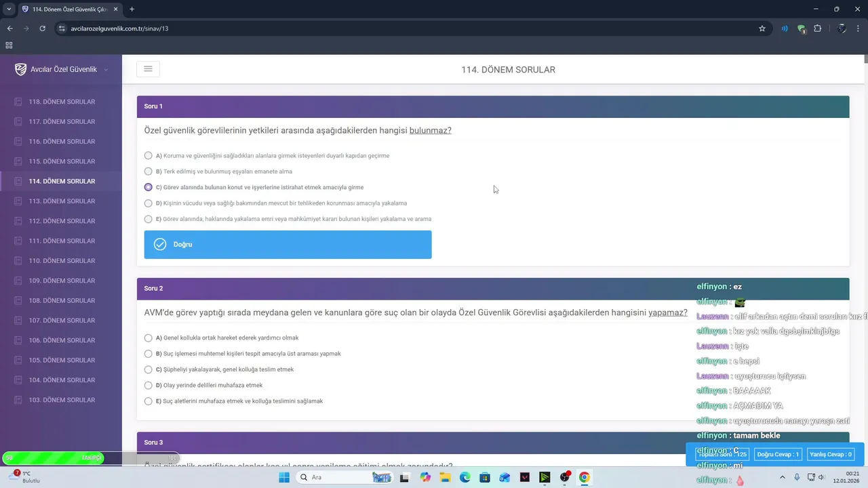Go to 108. DÖNEM SORULAR

[x=62, y=300]
